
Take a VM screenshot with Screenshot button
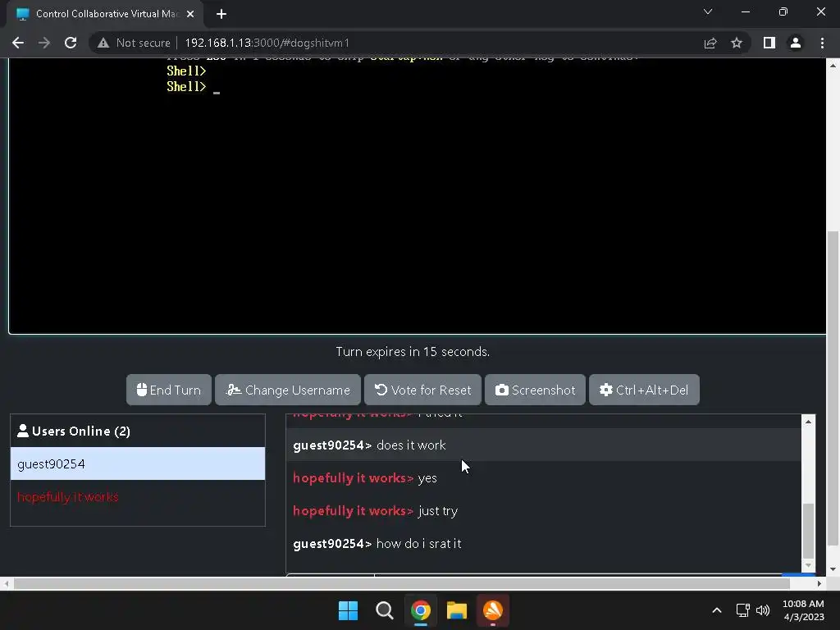tap(535, 390)
